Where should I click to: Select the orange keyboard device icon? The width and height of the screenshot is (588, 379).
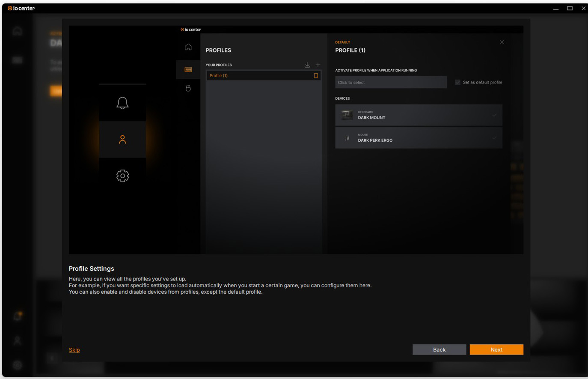tap(188, 69)
